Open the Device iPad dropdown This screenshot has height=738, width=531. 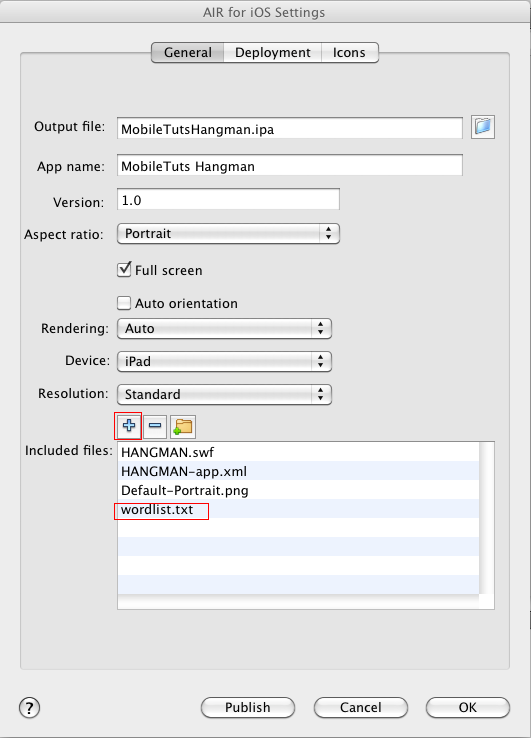225,361
